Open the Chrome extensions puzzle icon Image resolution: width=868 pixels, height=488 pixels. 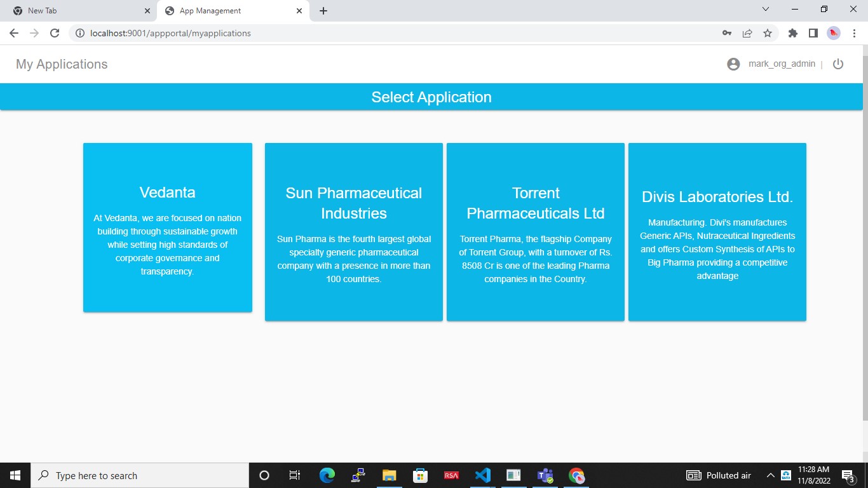click(x=792, y=33)
